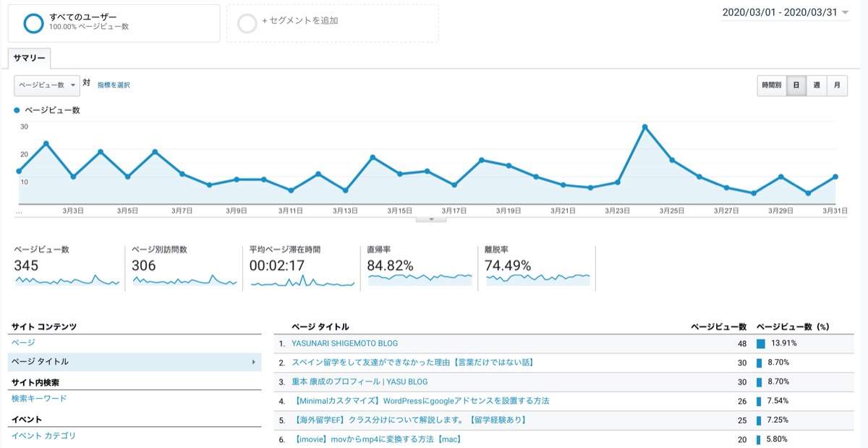Open the ページビュー数 metric dropdown

coord(47,85)
